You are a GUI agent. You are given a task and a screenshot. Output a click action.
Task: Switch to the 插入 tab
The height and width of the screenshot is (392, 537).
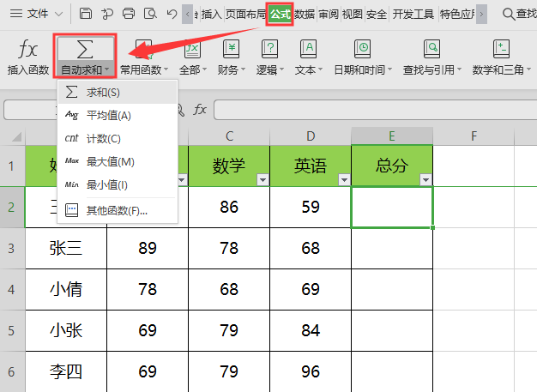(211, 14)
